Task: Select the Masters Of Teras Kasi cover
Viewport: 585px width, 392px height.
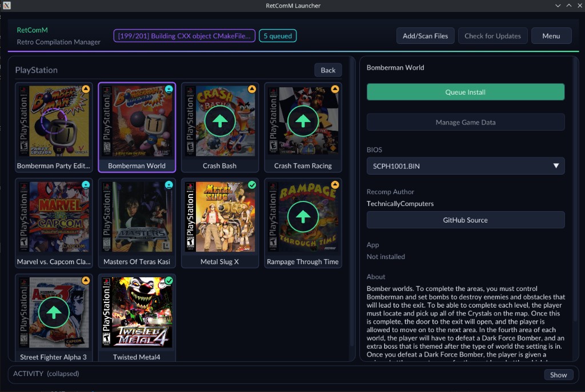Action: tap(137, 217)
